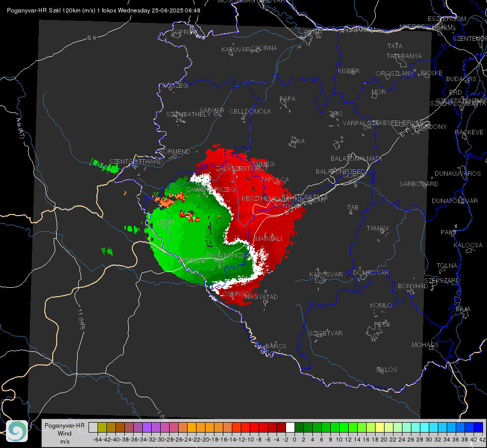Click the olive swatch above the -64 label
Screen dimensions: 487x448
point(102,427)
